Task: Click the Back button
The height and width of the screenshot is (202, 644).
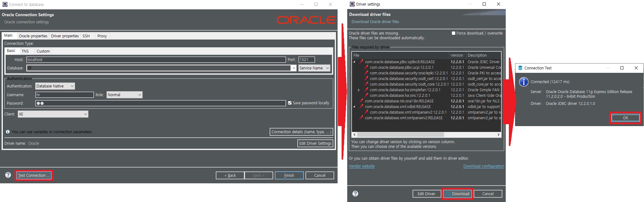Action: (x=230, y=175)
